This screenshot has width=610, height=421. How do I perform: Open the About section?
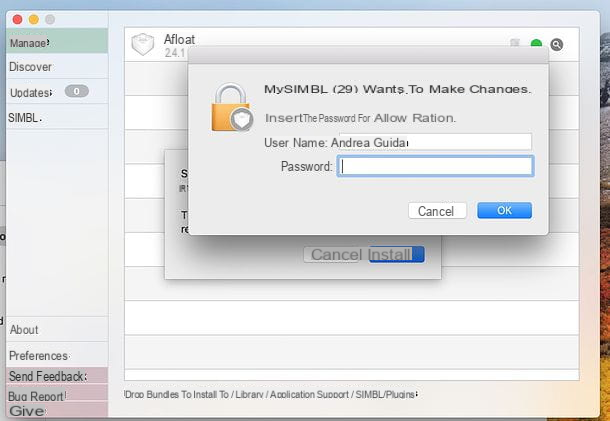click(x=57, y=330)
